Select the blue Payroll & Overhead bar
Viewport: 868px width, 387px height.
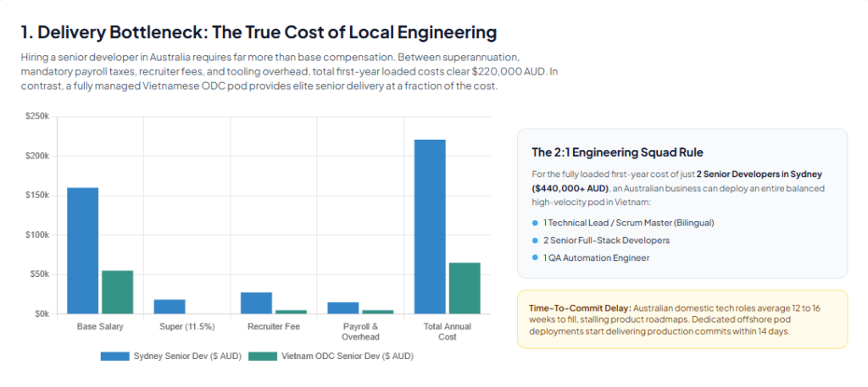(343, 308)
